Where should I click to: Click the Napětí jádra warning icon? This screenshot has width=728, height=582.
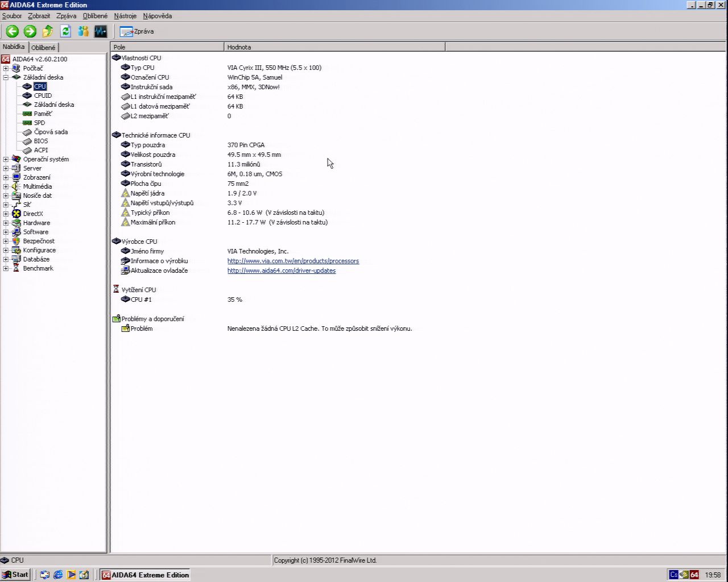click(126, 193)
